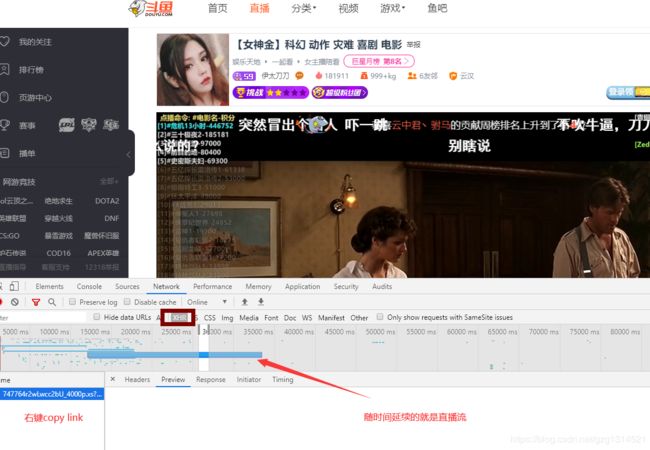Click the DevTools clear requests icon

click(x=15, y=302)
